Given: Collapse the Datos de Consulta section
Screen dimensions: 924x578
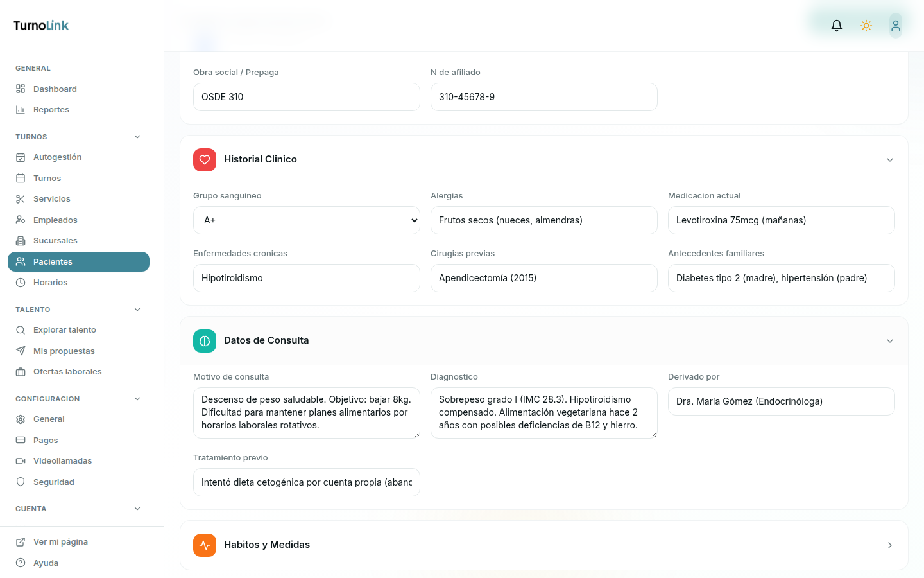Looking at the screenshot, I should point(890,341).
